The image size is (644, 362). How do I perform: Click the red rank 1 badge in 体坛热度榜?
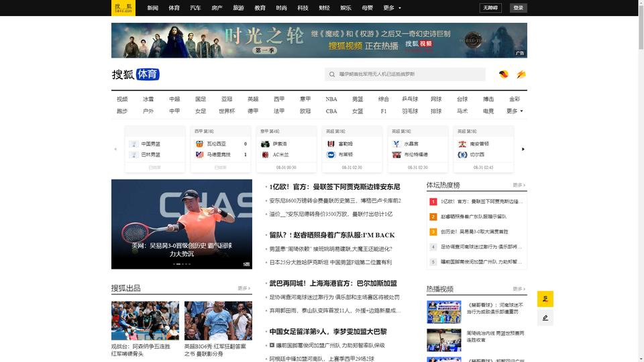[x=433, y=202]
